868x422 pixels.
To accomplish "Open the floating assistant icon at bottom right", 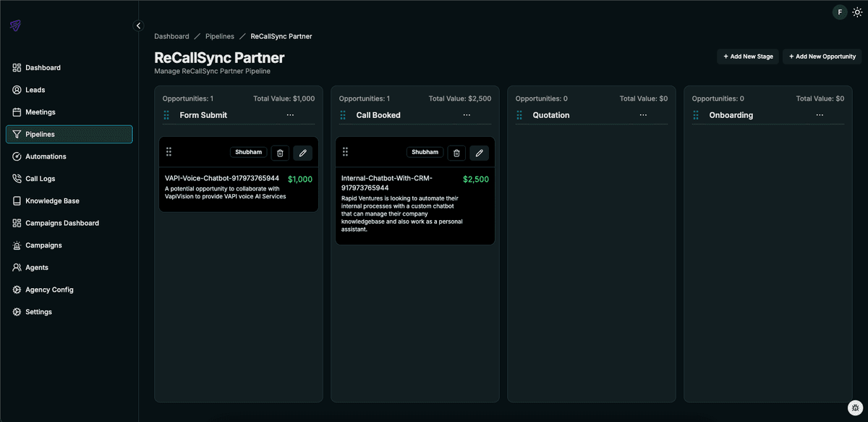I will (855, 408).
